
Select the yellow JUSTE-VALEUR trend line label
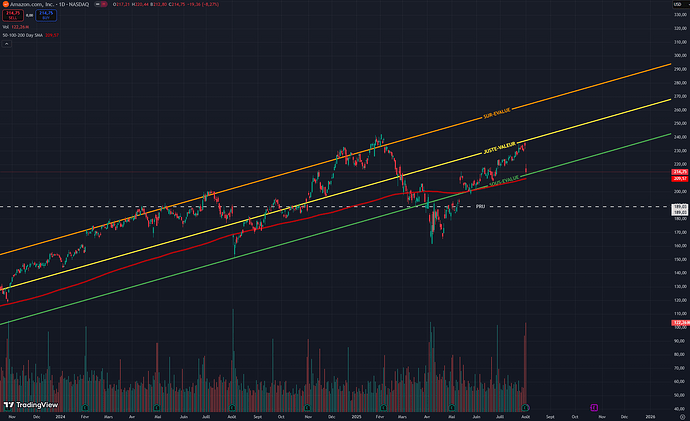coord(499,148)
